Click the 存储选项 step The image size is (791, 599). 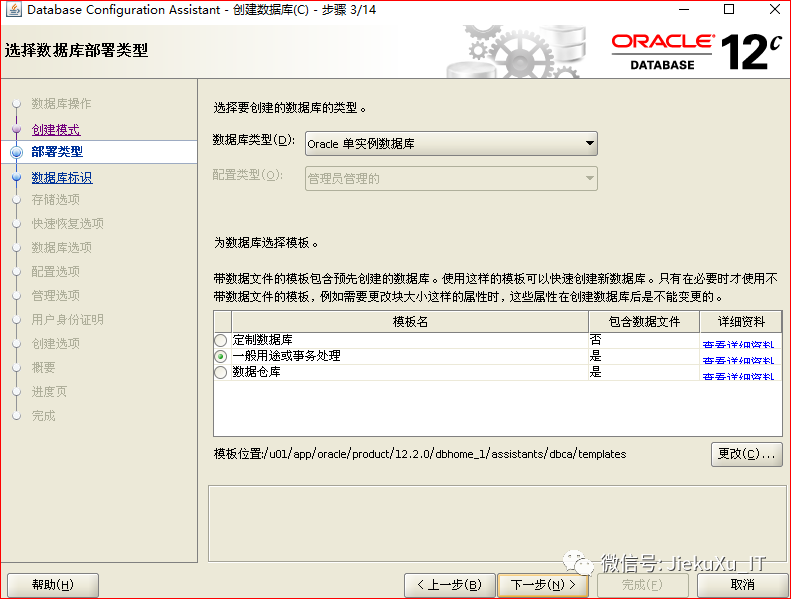pos(55,199)
